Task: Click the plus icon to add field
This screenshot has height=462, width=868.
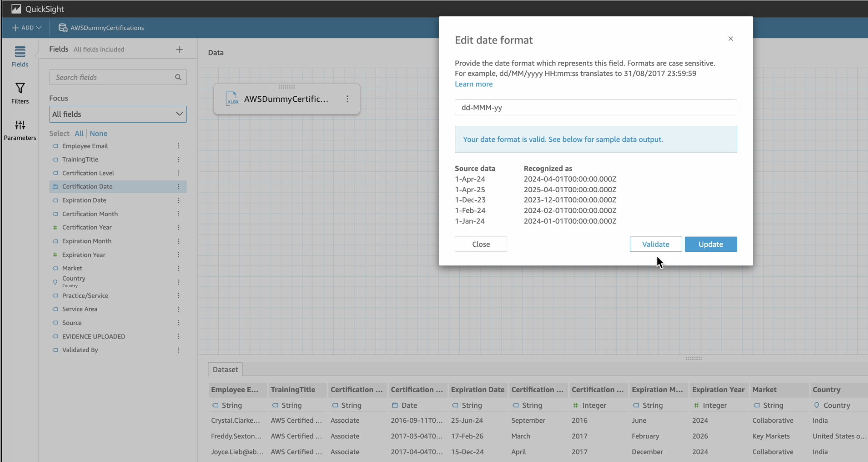Action: 179,49
